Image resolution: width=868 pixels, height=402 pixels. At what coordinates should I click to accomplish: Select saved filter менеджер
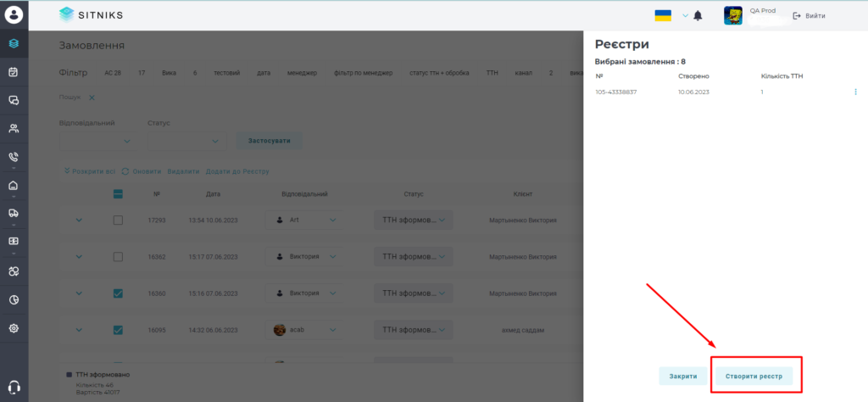[x=303, y=73]
